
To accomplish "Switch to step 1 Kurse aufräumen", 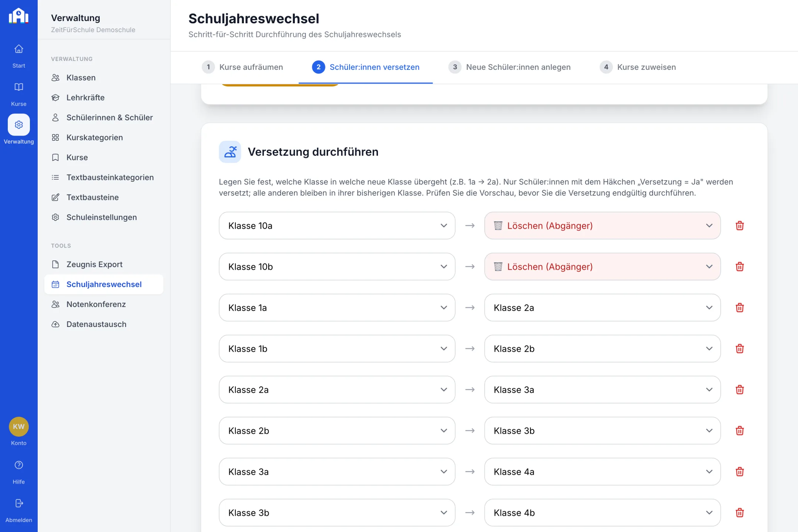I will point(242,67).
